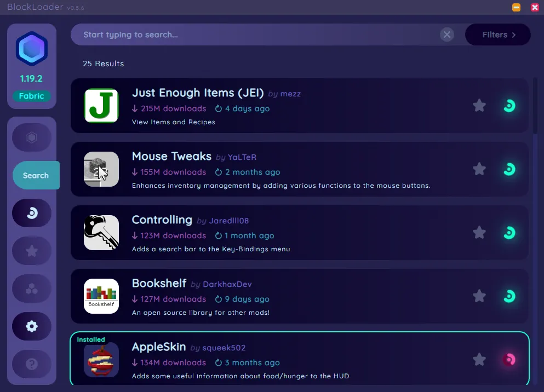Open the Just Enough Items (JEI) title
The height and width of the screenshot is (392, 544).
198,93
